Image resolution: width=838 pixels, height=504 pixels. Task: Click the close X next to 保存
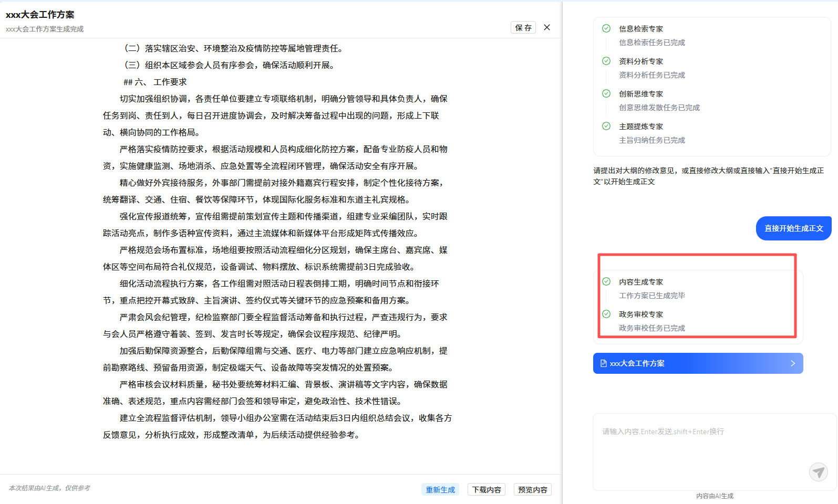click(547, 27)
